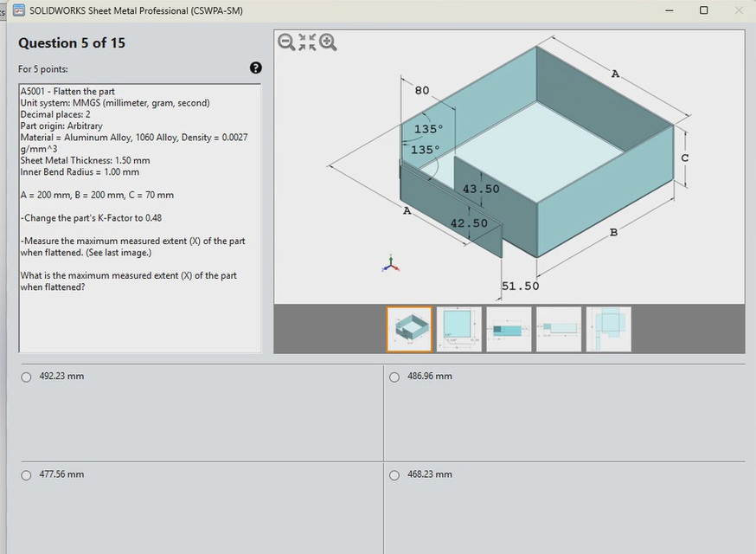View the third drawing thumbnail

(x=509, y=329)
